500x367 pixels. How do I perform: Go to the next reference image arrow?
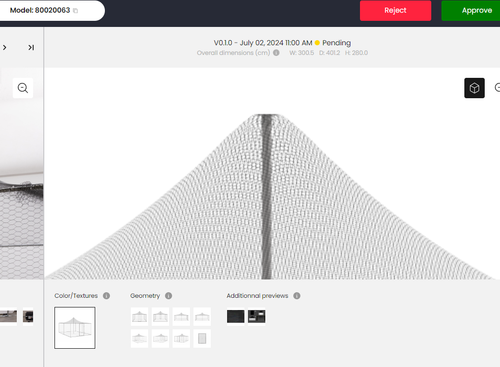(5, 48)
